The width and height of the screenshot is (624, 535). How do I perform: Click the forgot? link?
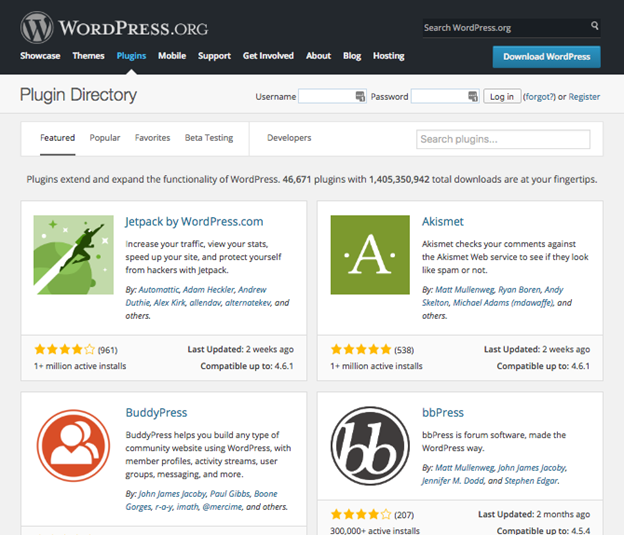click(x=539, y=97)
